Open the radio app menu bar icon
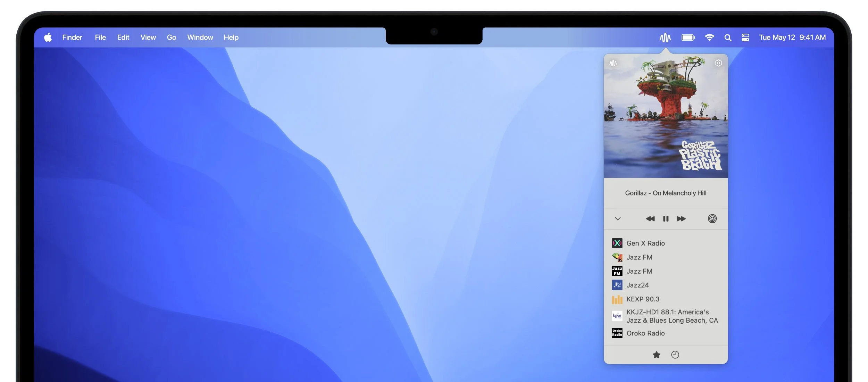This screenshot has width=868, height=382. pos(666,37)
